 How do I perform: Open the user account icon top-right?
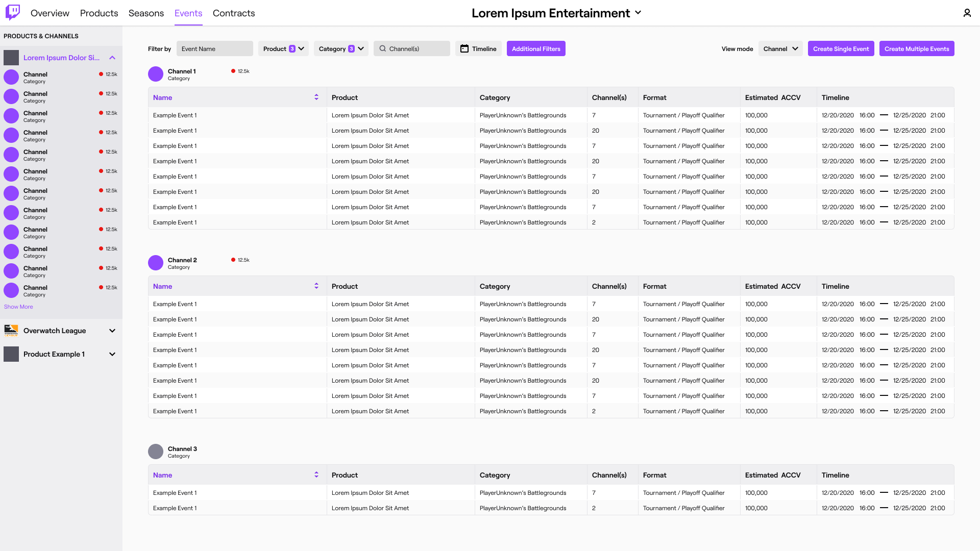point(967,13)
